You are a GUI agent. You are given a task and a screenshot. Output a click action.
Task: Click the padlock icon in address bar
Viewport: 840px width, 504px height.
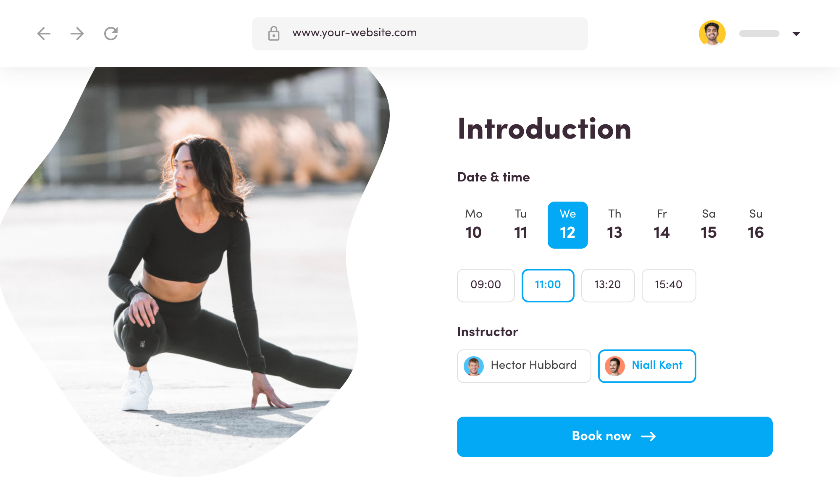[274, 33]
